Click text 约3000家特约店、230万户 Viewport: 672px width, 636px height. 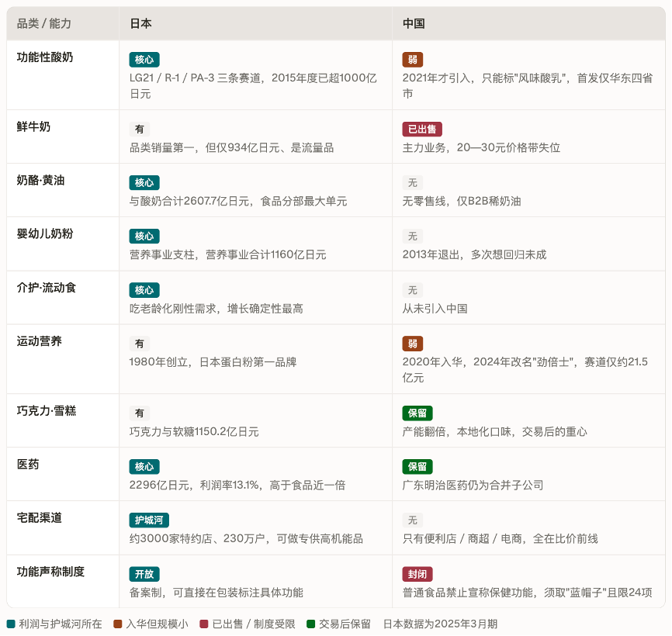point(198,539)
